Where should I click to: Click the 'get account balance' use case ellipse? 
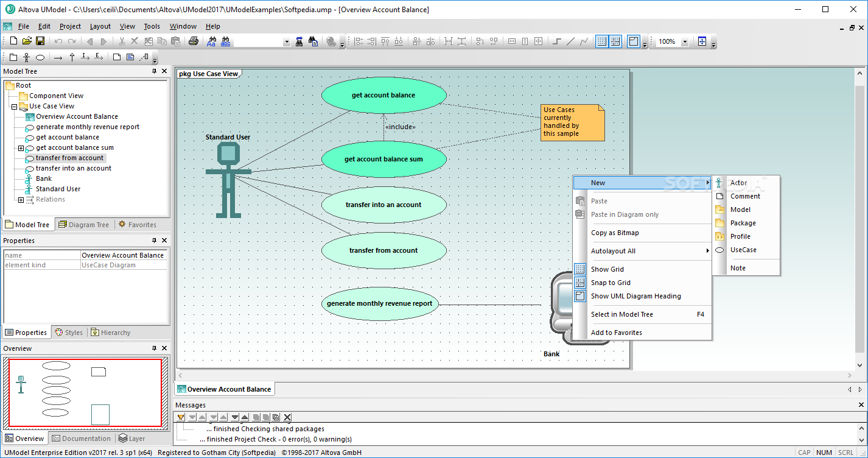(383, 96)
